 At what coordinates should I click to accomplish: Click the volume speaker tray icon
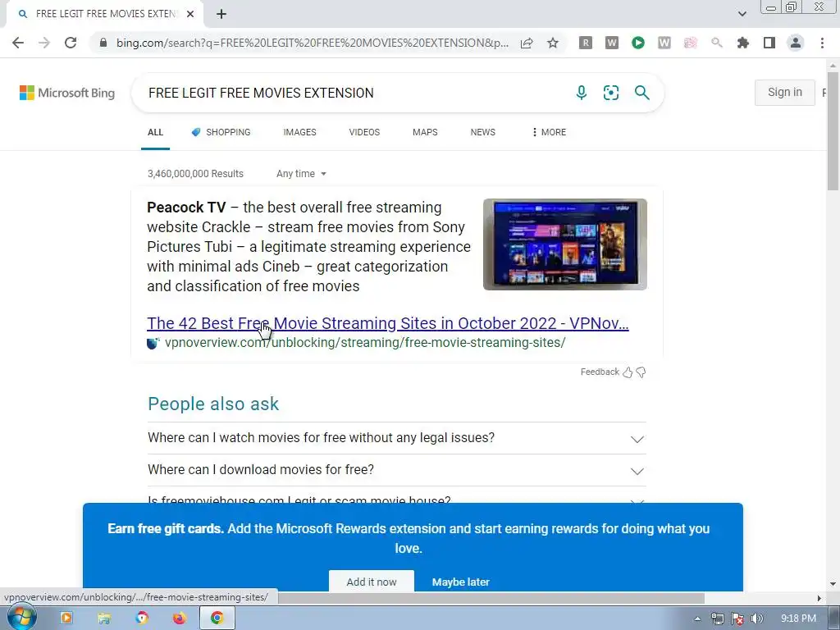[756, 619]
